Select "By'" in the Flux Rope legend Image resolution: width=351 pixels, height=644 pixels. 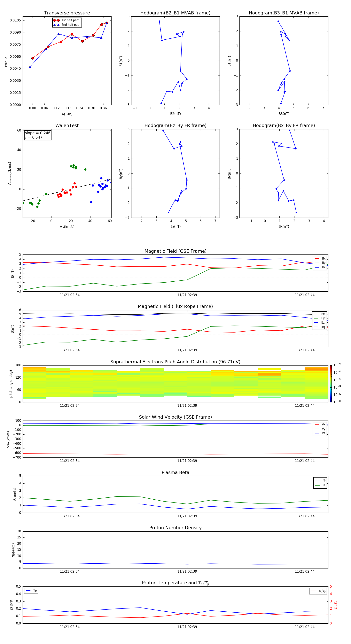tap(320, 318)
